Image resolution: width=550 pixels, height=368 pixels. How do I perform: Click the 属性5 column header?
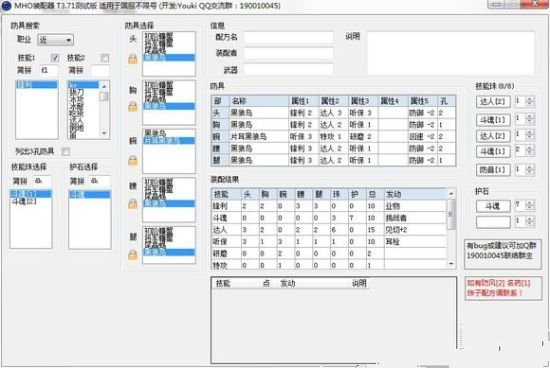423,101
